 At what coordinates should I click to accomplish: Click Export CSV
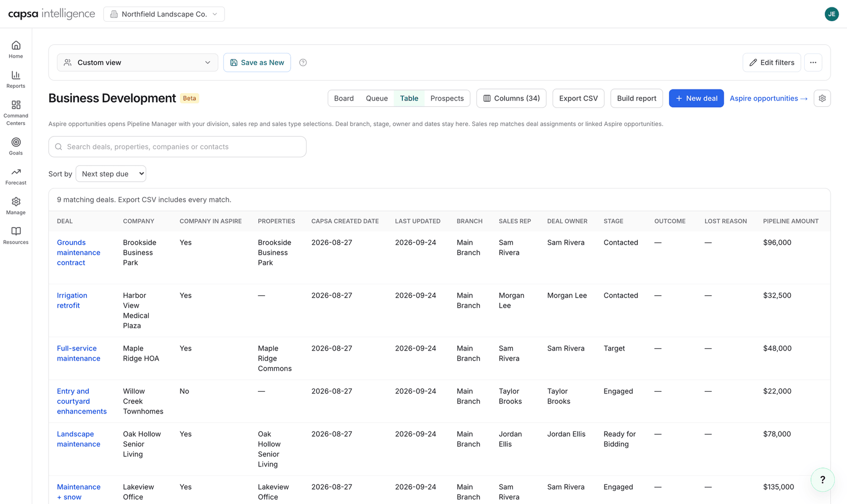(x=579, y=98)
